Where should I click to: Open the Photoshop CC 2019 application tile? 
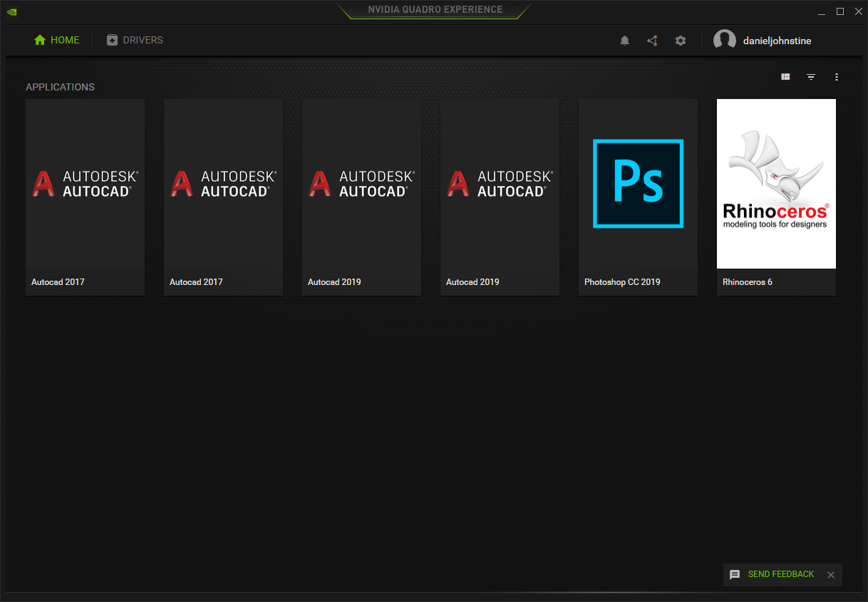coord(638,197)
